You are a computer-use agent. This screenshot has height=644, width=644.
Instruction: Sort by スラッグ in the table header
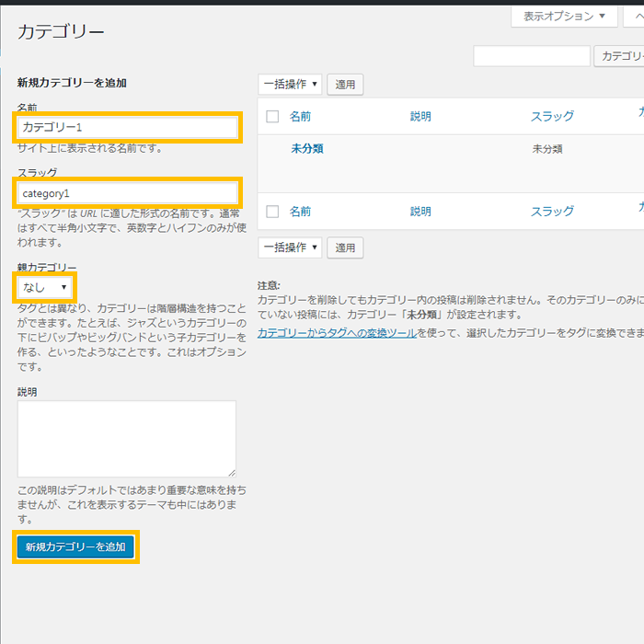coord(552,116)
